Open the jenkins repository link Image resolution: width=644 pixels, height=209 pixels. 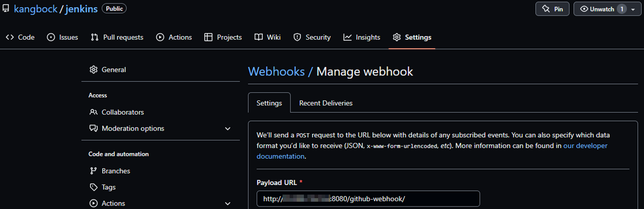coord(81,9)
